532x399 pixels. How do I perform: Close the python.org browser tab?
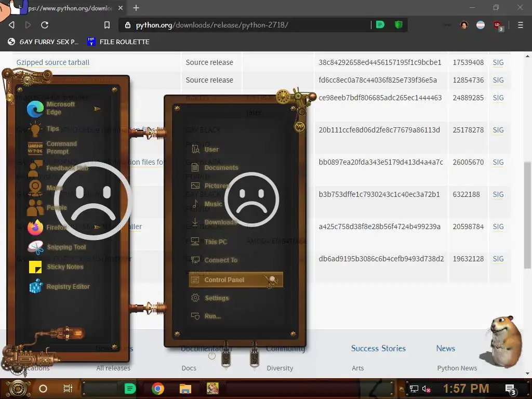click(121, 8)
